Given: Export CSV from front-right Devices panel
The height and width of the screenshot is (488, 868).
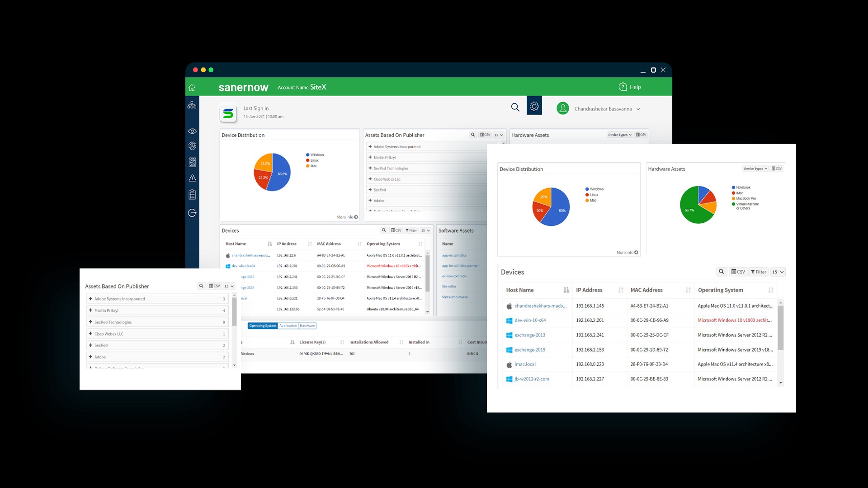Looking at the screenshot, I should [x=738, y=272].
